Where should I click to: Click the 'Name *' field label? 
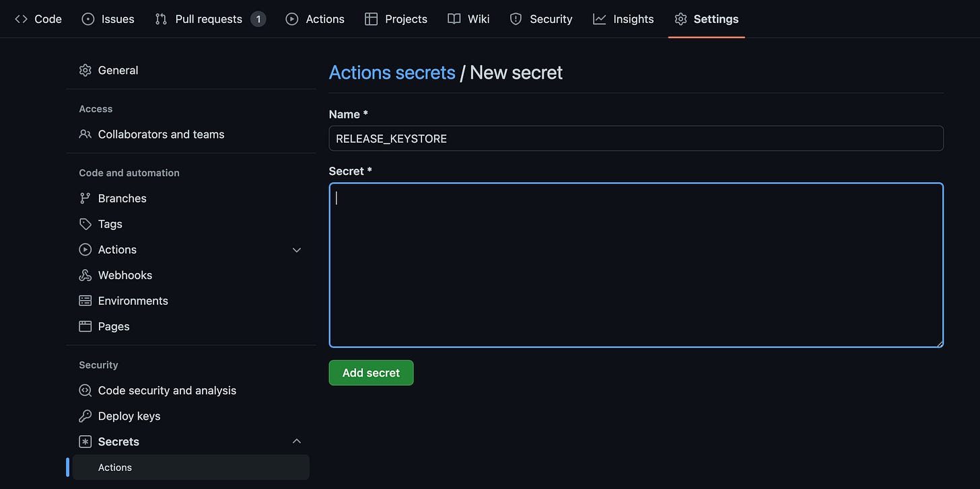click(x=348, y=114)
